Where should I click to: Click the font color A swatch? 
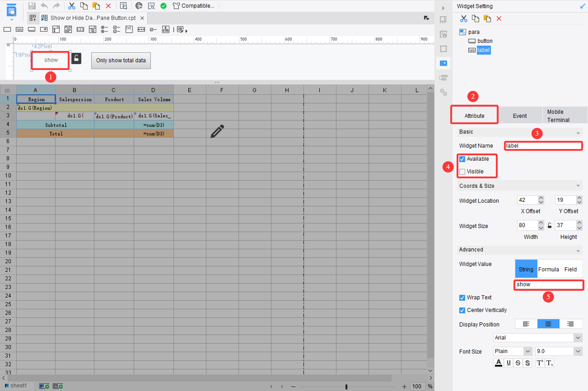498,363
